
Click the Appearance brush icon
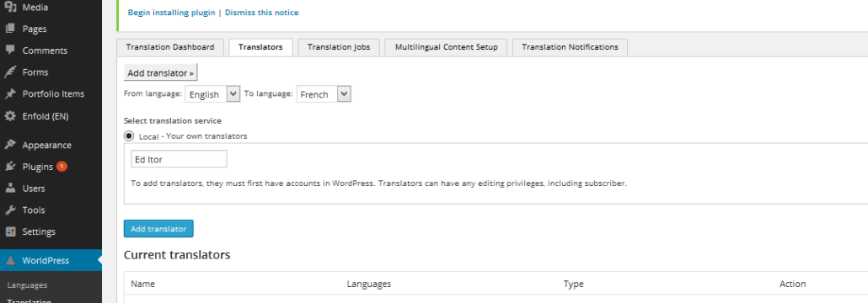[x=10, y=145]
